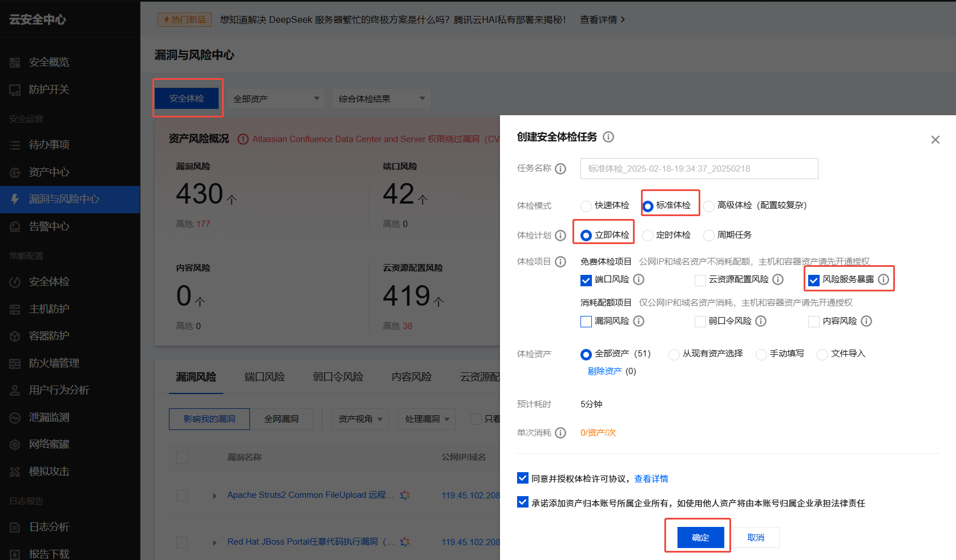Click the info icon next to 云资源配置风险
This screenshot has width=956, height=560.
pyautogui.click(x=778, y=279)
